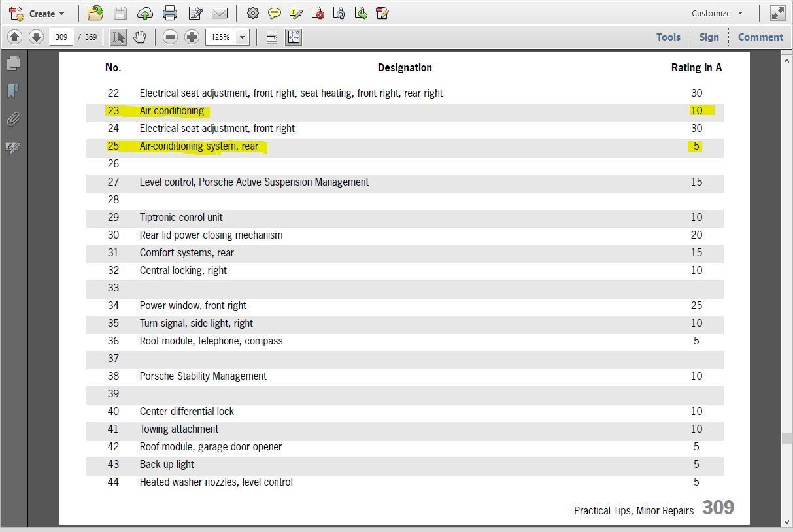
Task: Click the Print icon in toolbar
Action: coord(170,13)
